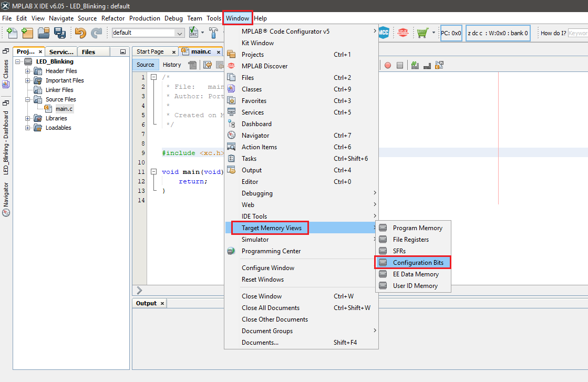This screenshot has height=382, width=588.
Task: Click the Open Project folder icon
Action: point(44,33)
